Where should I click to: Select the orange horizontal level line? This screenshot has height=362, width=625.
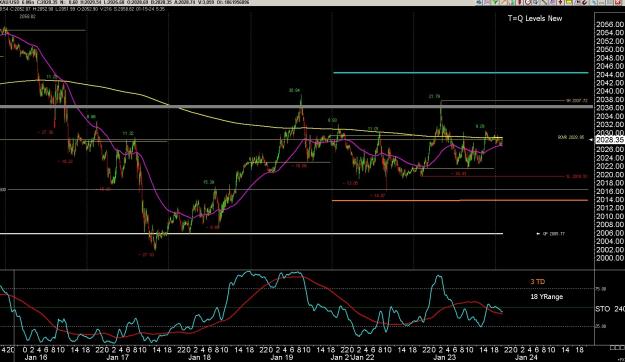(x=460, y=200)
